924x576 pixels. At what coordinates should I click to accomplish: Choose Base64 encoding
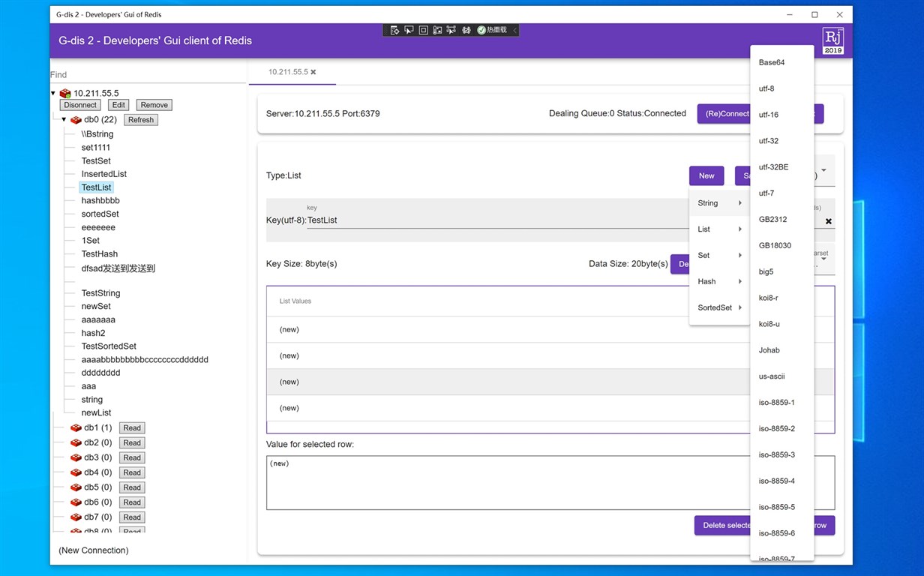click(x=782, y=62)
